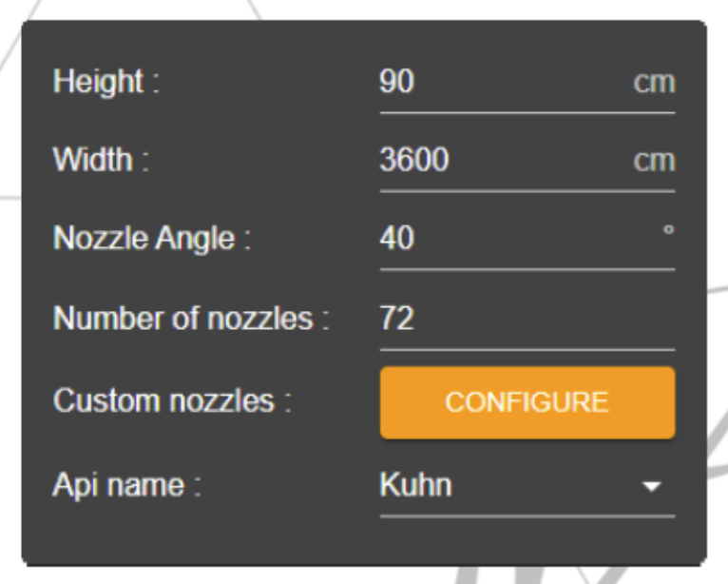Click the 90 value in Height

point(397,82)
